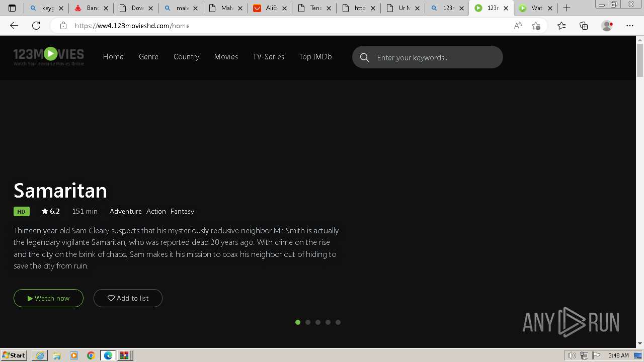Viewport: 644px width, 362px height.
Task: Select the fourth slider dot
Action: point(328,322)
